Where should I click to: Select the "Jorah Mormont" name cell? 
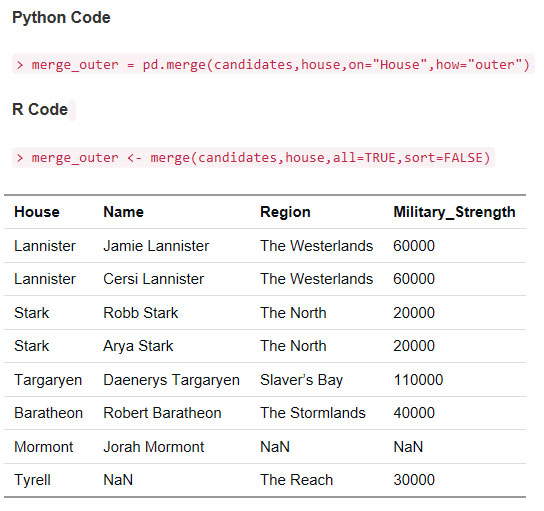point(153,446)
